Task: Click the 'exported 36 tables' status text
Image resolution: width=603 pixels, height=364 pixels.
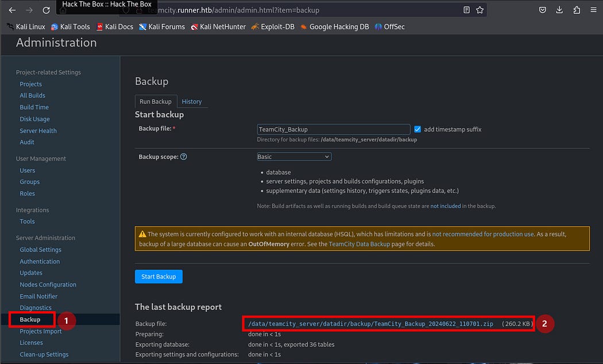Action: [310, 344]
